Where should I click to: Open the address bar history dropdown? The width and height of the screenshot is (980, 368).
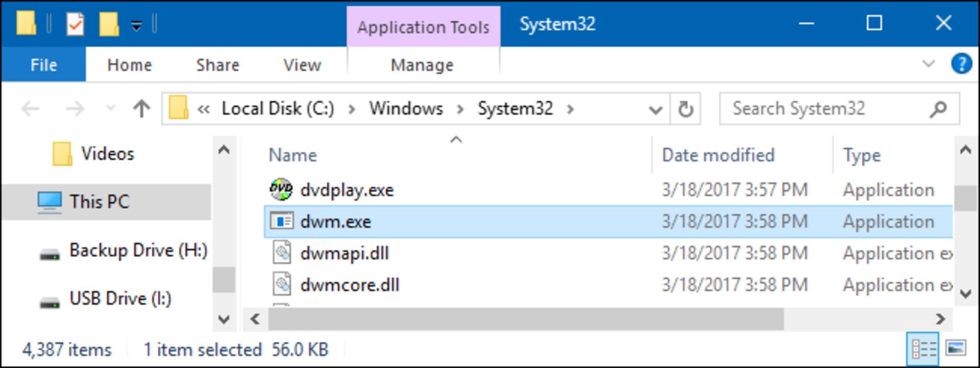pyautogui.click(x=655, y=109)
